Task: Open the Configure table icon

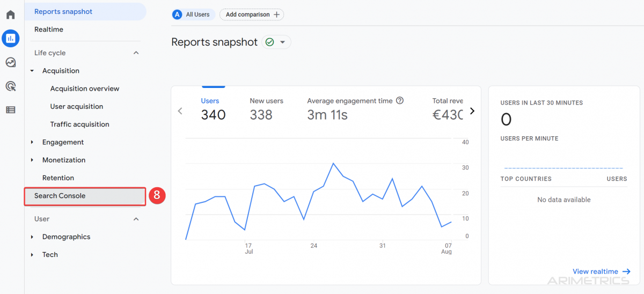Action: coord(11,110)
